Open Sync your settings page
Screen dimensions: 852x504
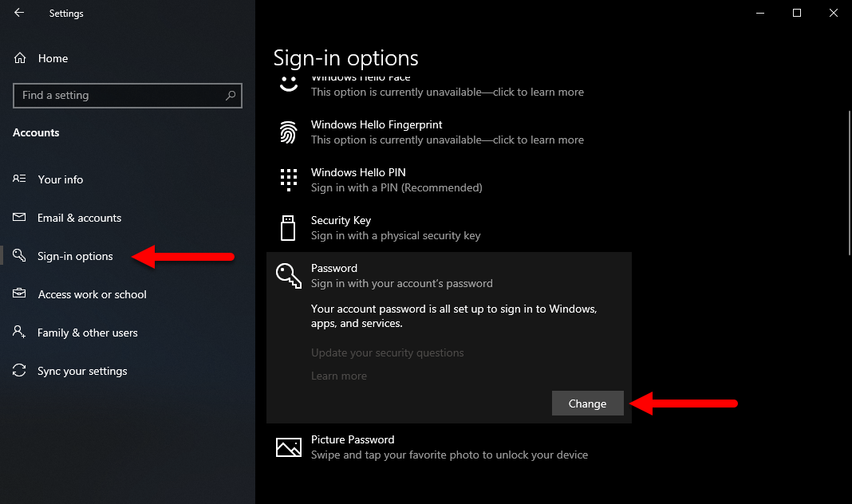tap(82, 371)
